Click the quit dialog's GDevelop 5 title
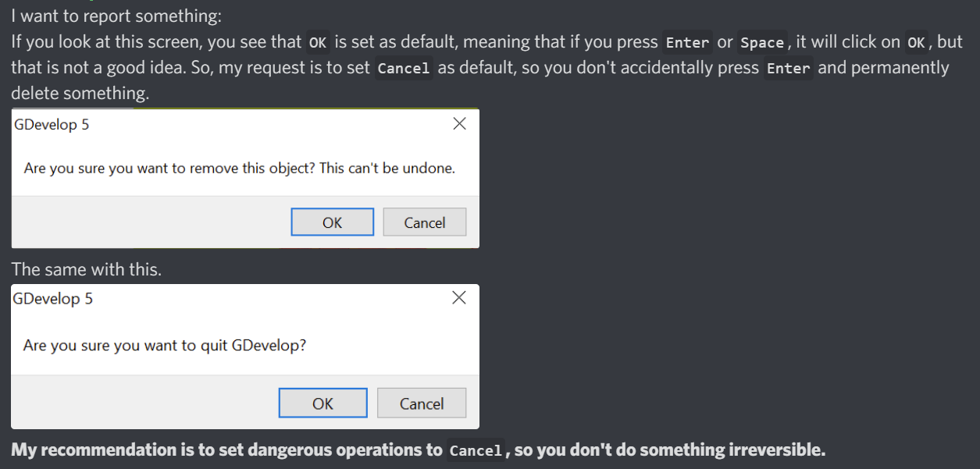980x469 pixels. [x=53, y=299]
